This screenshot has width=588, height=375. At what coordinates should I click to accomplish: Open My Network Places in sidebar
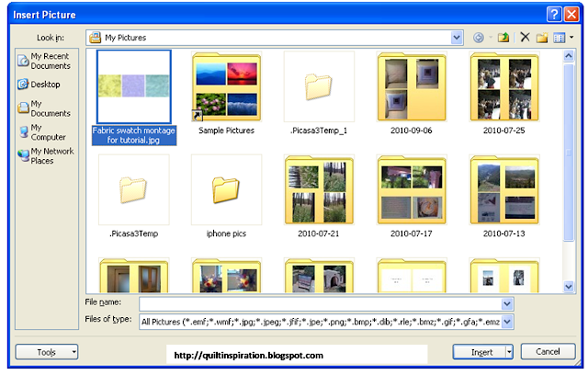[x=46, y=156]
